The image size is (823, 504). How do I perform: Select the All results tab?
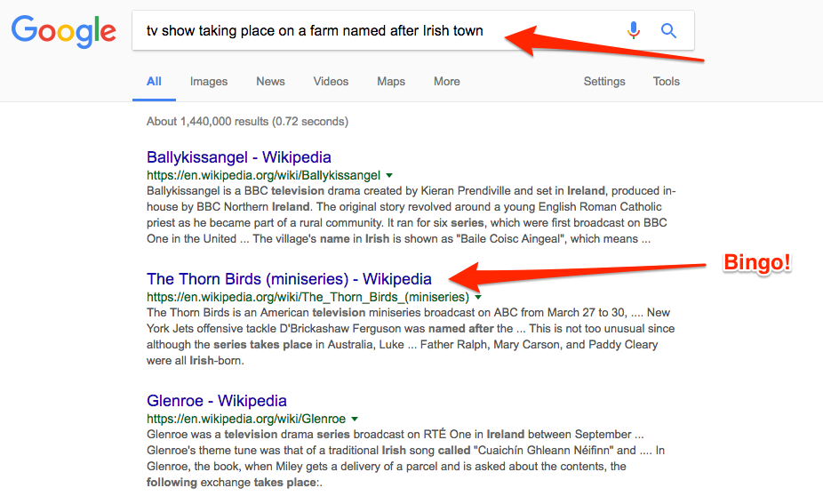(x=154, y=82)
